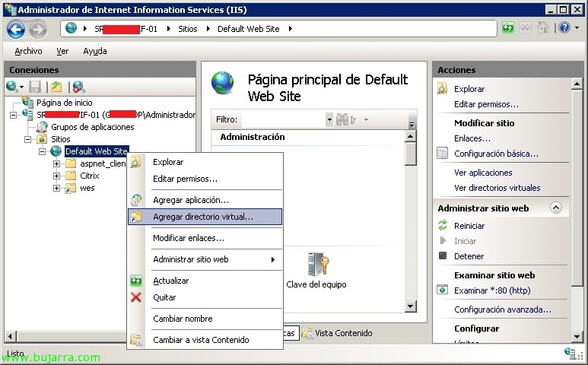Open Administrar sitio web submenu
Screen dimensions: 588x365
[x=205, y=259]
